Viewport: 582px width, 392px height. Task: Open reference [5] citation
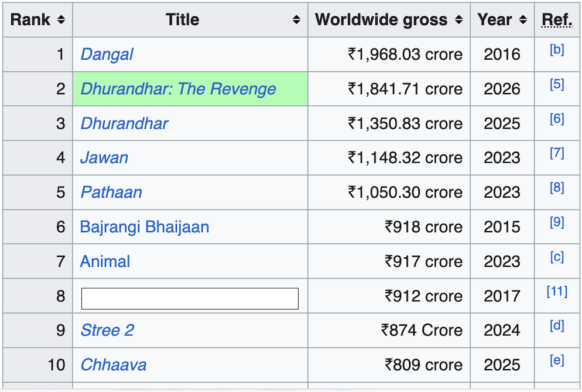coord(557,84)
